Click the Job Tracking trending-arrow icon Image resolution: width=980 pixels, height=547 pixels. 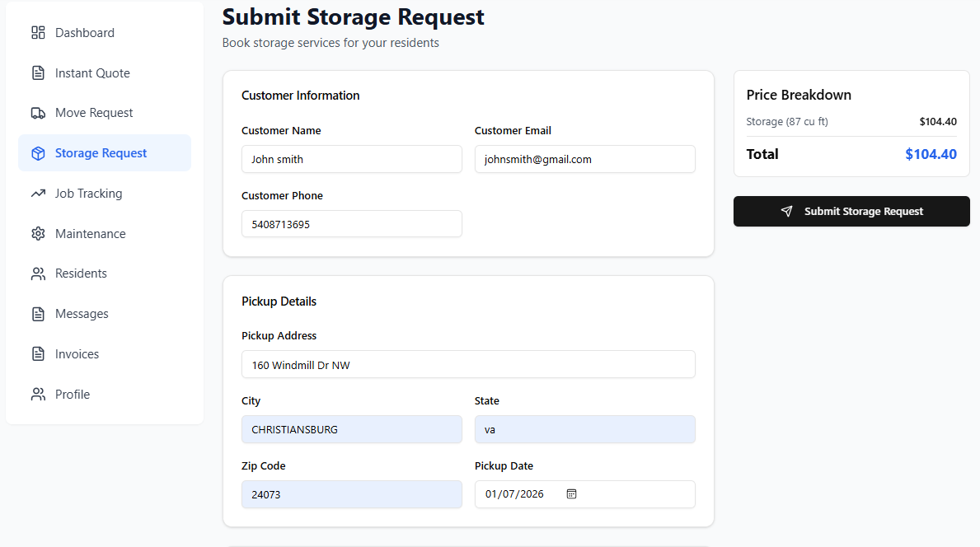(x=38, y=193)
